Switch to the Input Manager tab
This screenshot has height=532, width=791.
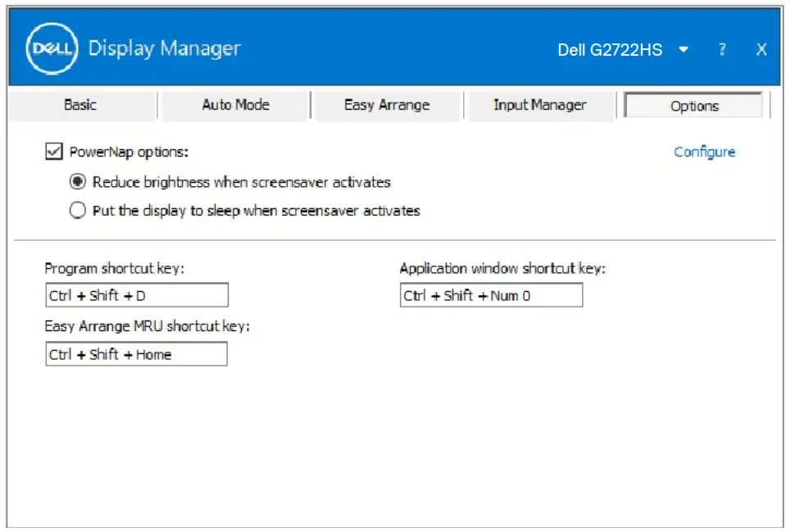point(539,105)
